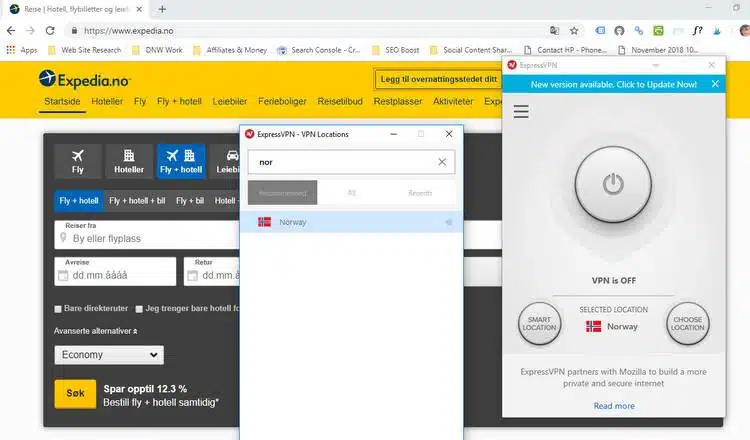Click the Norway flag under Selected Location
This screenshot has height=440, width=750.
coord(593,326)
